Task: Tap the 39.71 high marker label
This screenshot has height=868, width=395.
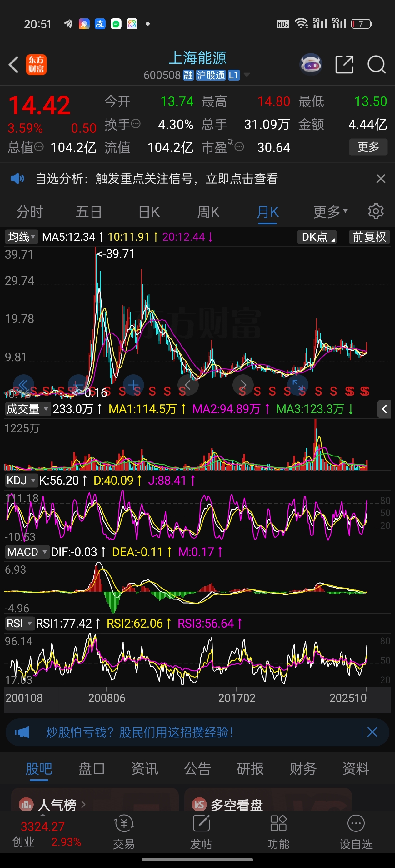Action: [x=115, y=254]
